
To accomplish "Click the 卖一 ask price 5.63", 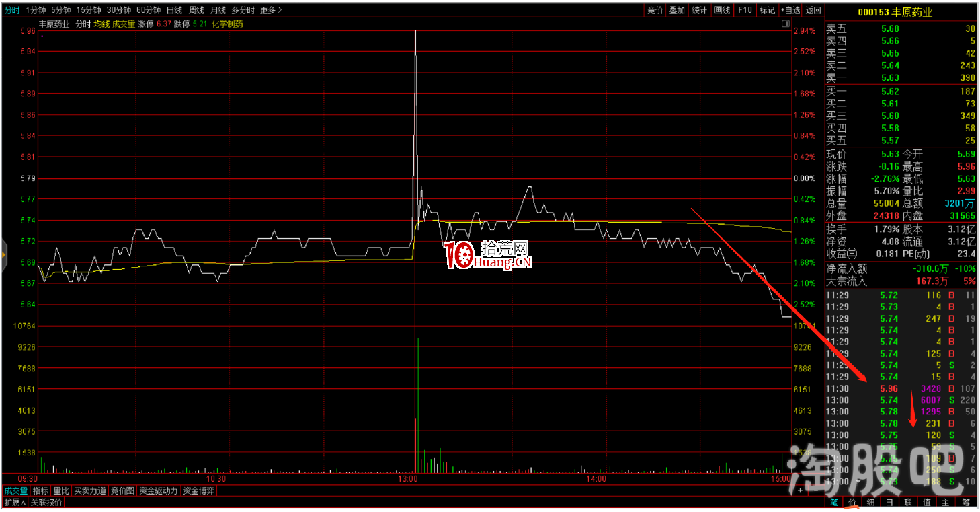I will pos(890,78).
